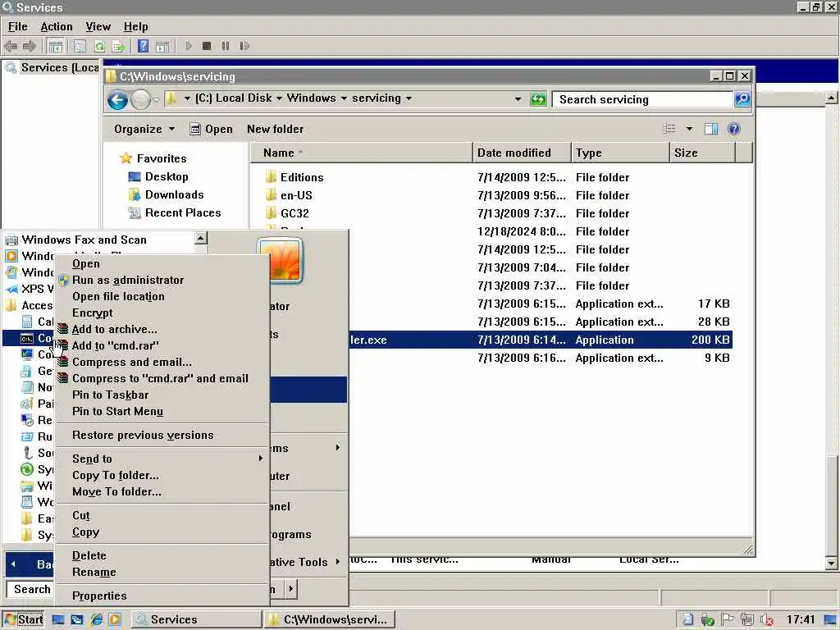Choose Restore previous versions
Image resolution: width=840 pixels, height=630 pixels.
(x=162, y=436)
